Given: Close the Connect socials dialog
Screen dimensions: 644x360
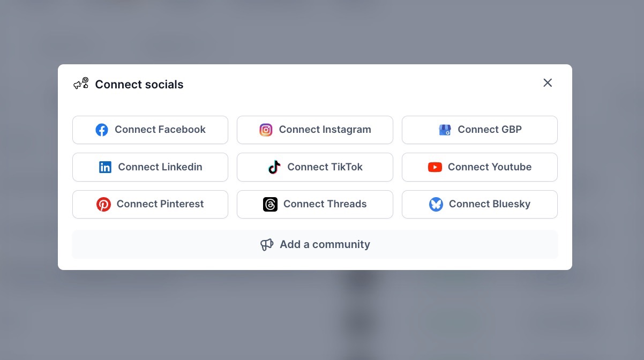Looking at the screenshot, I should (x=548, y=82).
